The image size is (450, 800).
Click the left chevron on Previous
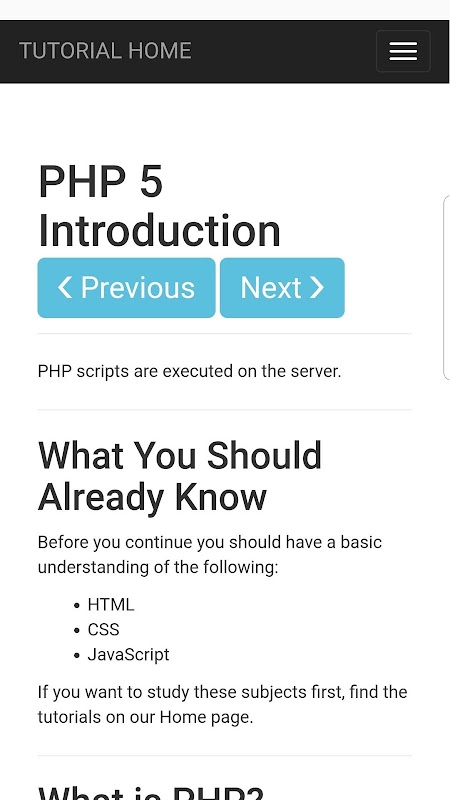point(65,287)
